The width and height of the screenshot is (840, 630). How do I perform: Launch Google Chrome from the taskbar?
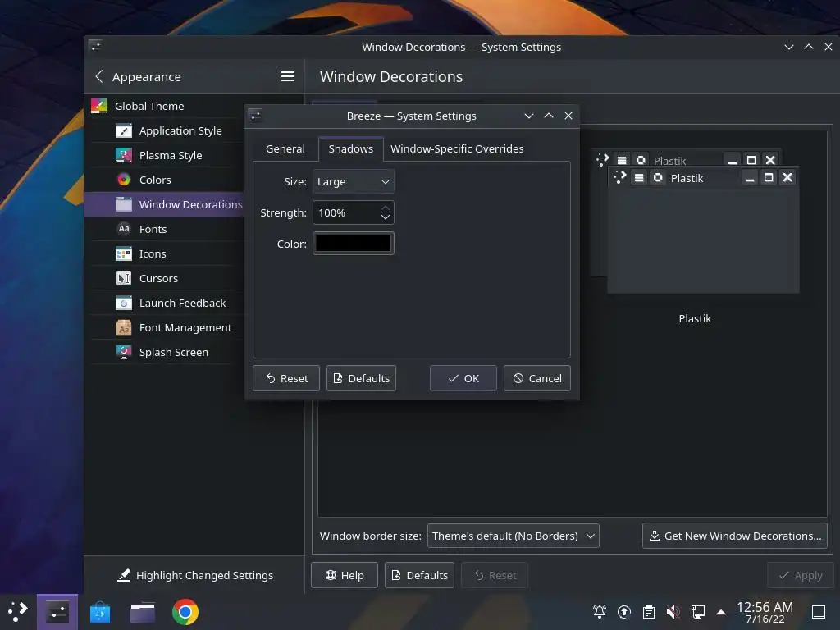pyautogui.click(x=185, y=612)
